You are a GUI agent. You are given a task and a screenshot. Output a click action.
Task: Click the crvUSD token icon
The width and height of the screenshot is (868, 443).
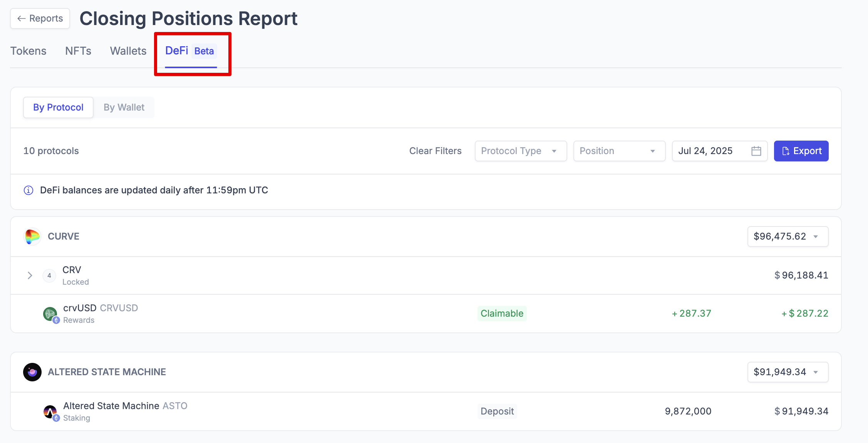(x=50, y=314)
